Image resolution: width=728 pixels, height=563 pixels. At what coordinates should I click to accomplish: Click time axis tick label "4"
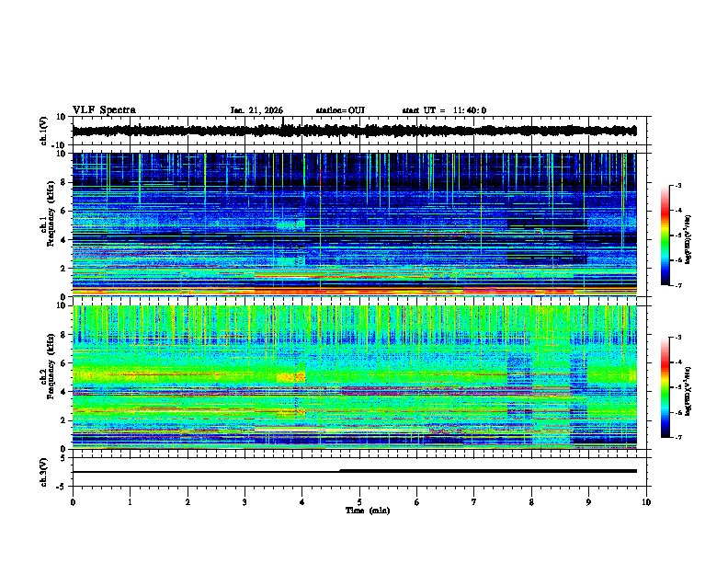tap(302, 502)
